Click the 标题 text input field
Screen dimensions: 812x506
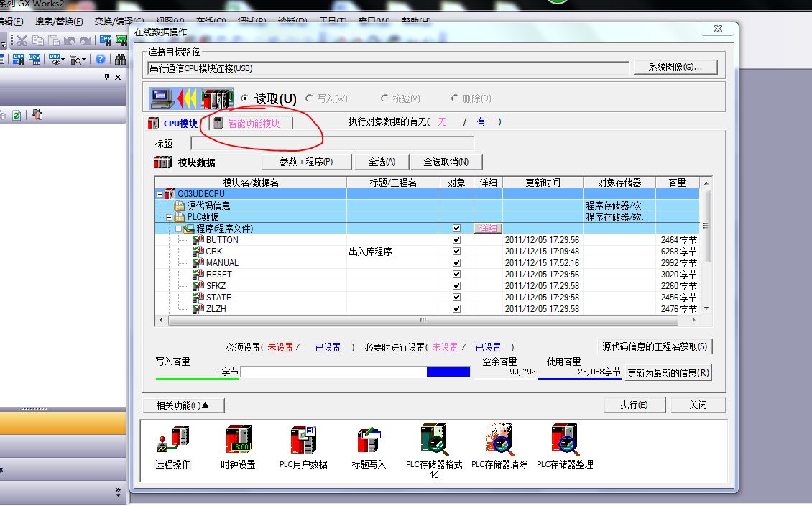pyautogui.click(x=331, y=143)
